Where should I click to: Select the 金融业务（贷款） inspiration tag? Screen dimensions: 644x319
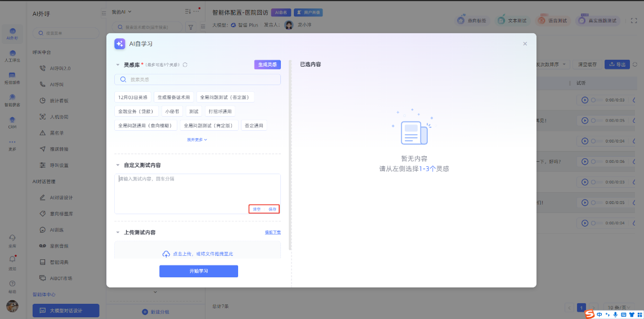click(135, 111)
